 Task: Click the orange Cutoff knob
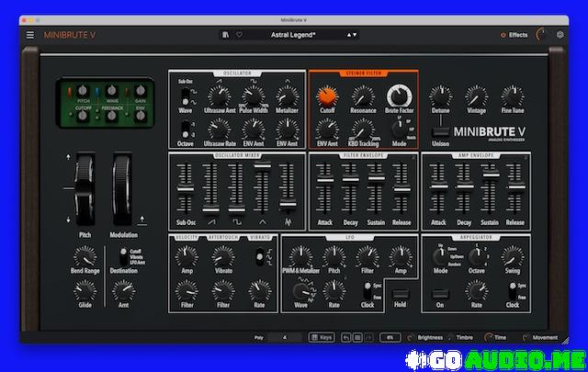click(x=327, y=96)
